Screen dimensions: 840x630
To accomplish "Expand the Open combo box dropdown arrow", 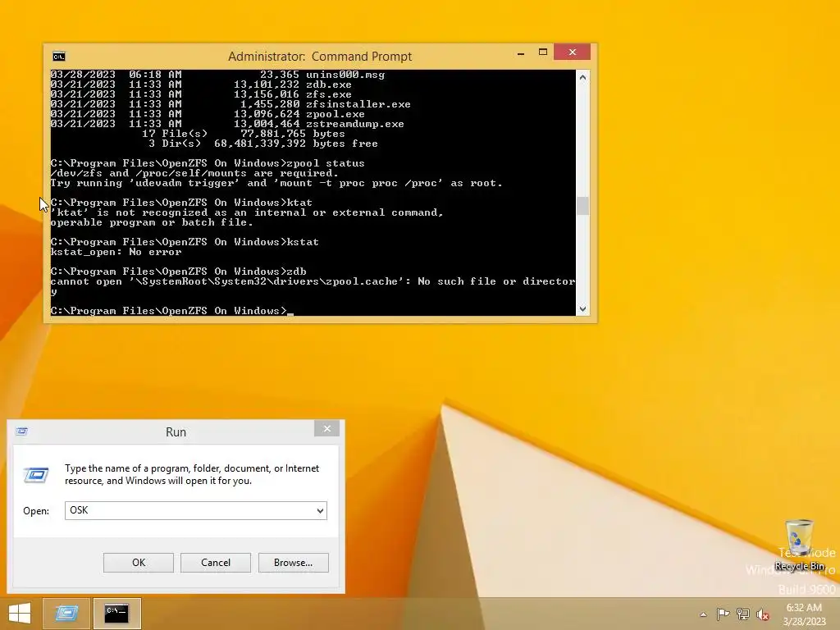I will 320,510.
